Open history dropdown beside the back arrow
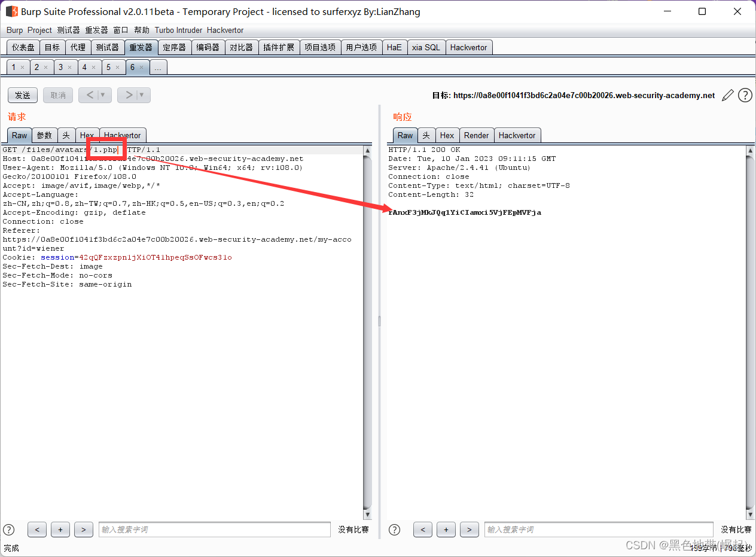 coord(104,95)
